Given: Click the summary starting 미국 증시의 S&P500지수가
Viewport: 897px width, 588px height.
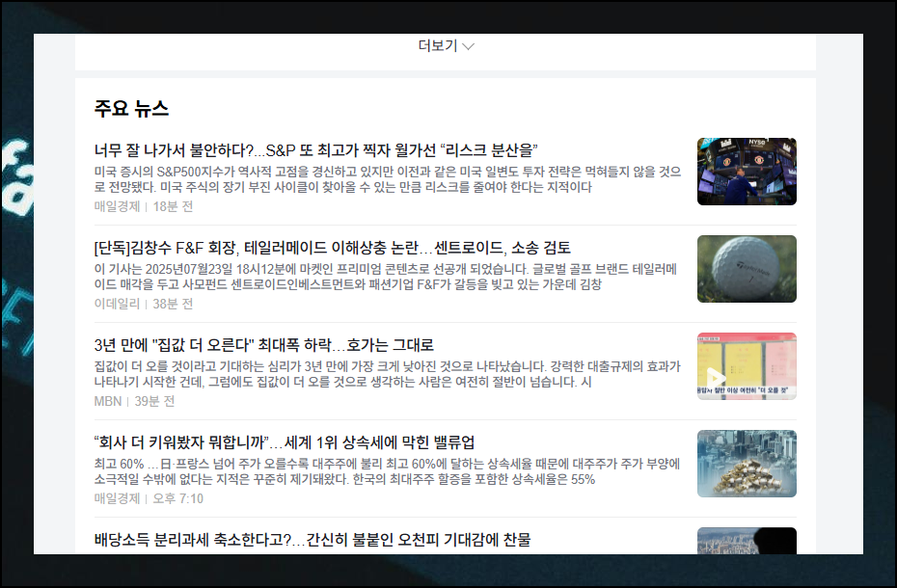Looking at the screenshot, I should [388, 179].
